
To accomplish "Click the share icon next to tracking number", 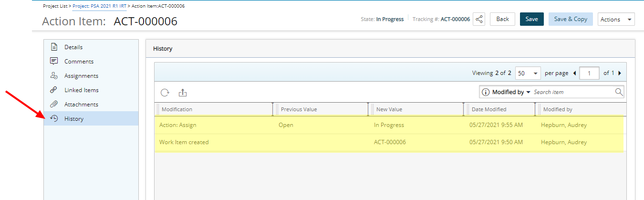I will (479, 19).
